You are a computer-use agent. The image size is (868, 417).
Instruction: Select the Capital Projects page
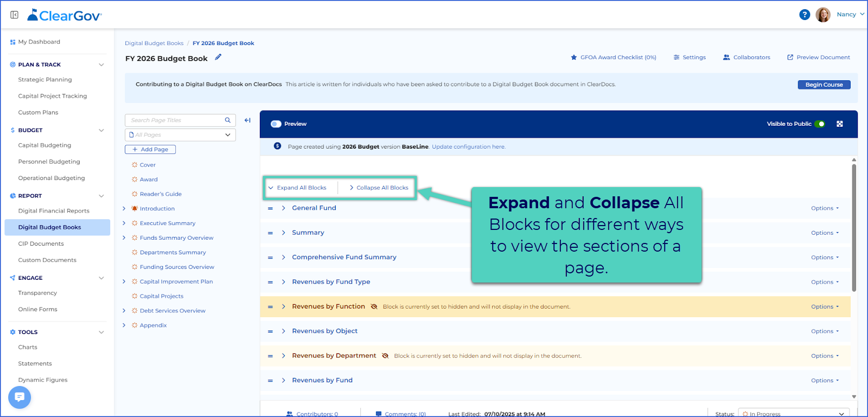pyautogui.click(x=162, y=297)
